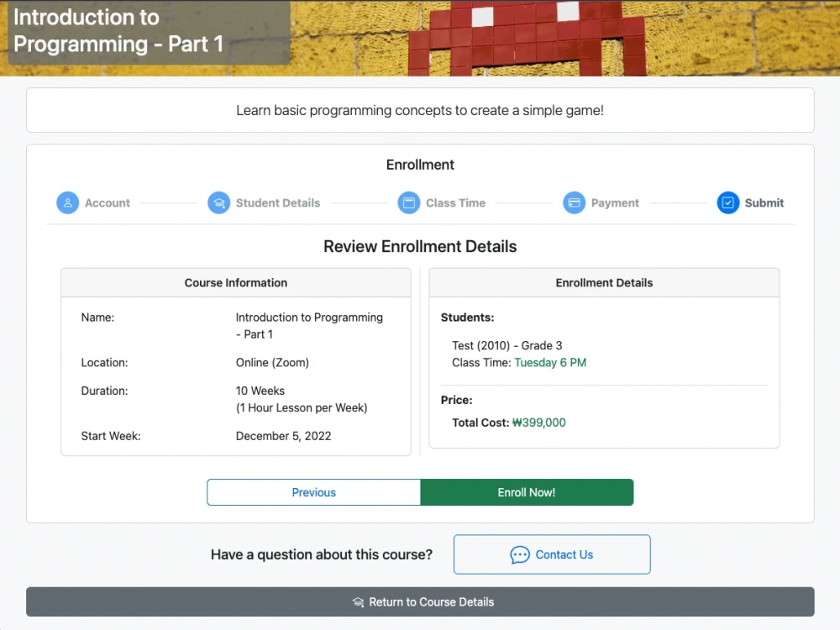The width and height of the screenshot is (840, 630).
Task: Click the Enrollment Details panel header
Action: (604, 283)
